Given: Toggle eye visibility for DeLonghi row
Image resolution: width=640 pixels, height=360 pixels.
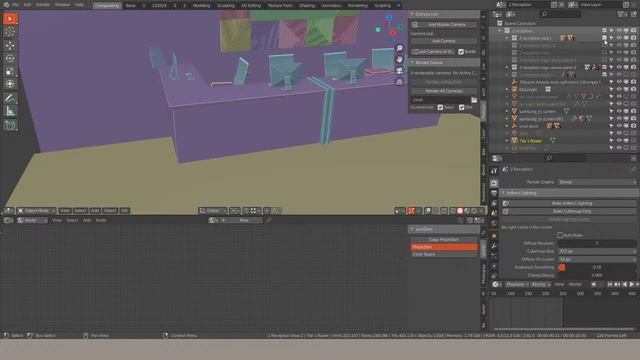Looking at the screenshot, I should pyautogui.click(x=619, y=89).
